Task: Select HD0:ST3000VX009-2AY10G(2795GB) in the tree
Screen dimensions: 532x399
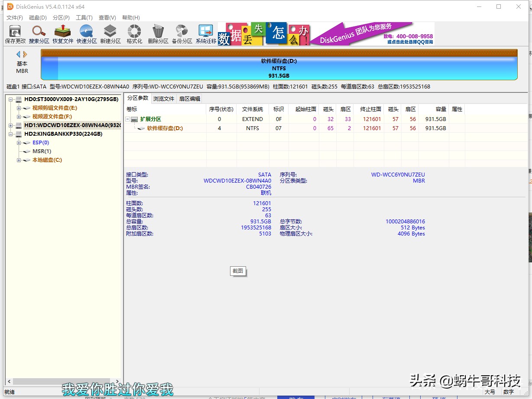Action: coord(71,99)
